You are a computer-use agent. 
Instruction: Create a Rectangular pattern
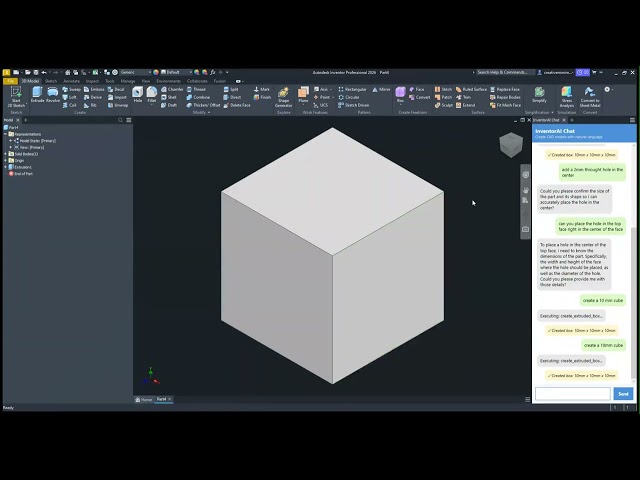352,89
